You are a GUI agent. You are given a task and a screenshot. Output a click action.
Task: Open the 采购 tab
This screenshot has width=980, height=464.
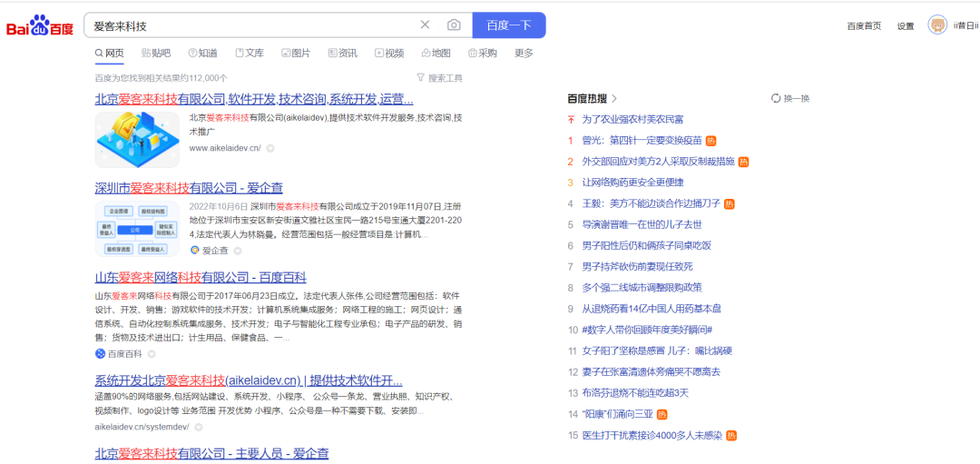pos(483,54)
